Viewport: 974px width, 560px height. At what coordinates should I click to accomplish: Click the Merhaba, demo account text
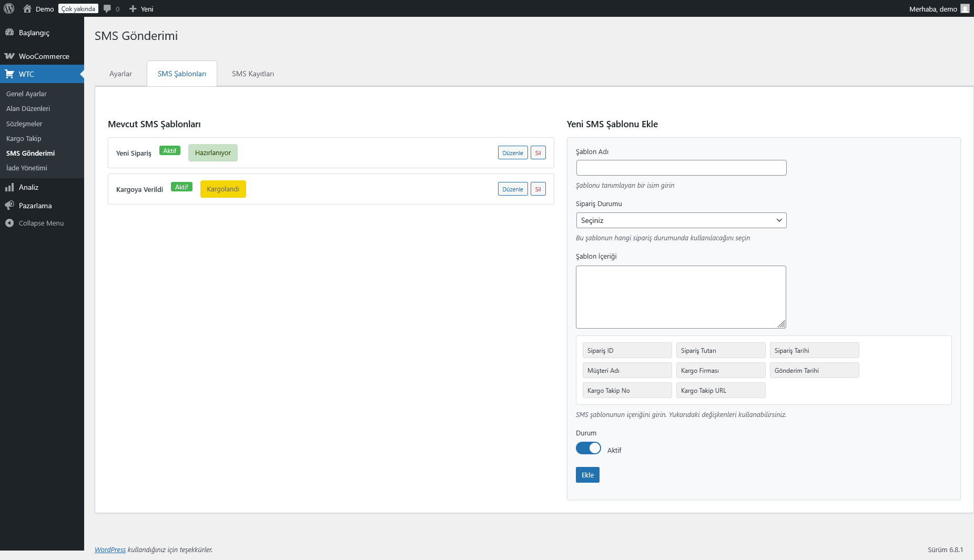933,9
